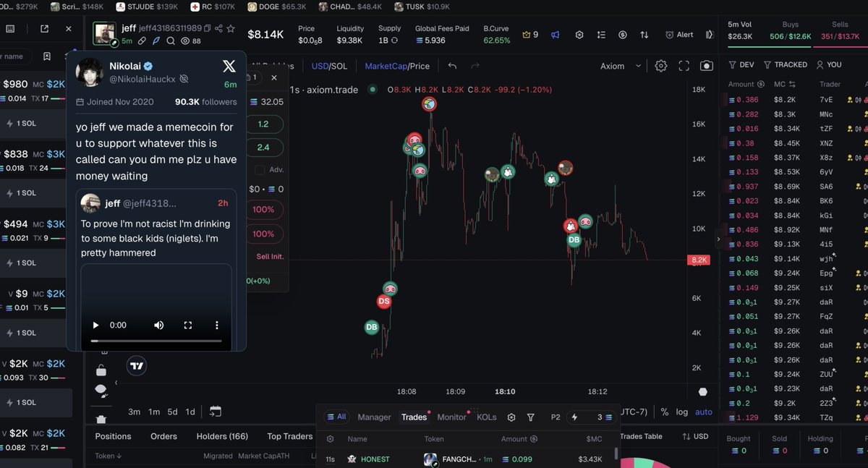Screen dimensions: 868x468
Task: Click the magnifier search icon under jeff
Action: click(171, 41)
